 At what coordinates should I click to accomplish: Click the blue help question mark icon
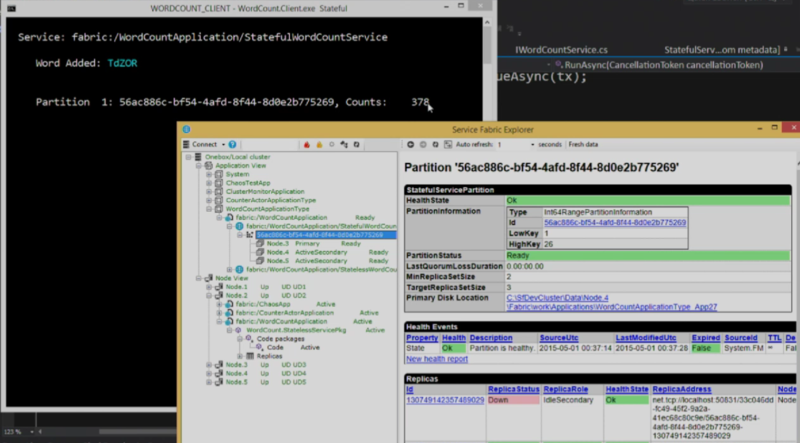[x=233, y=144]
